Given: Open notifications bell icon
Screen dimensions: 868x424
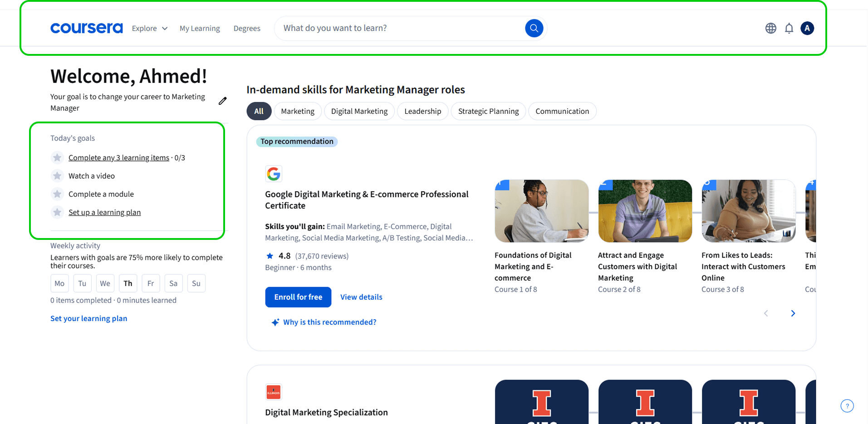Looking at the screenshot, I should coord(789,28).
